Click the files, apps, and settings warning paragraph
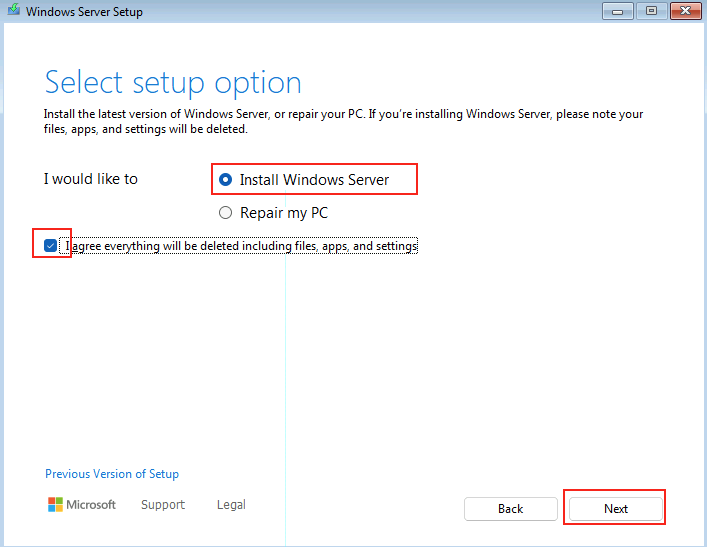This screenshot has height=547, width=707. [x=343, y=121]
